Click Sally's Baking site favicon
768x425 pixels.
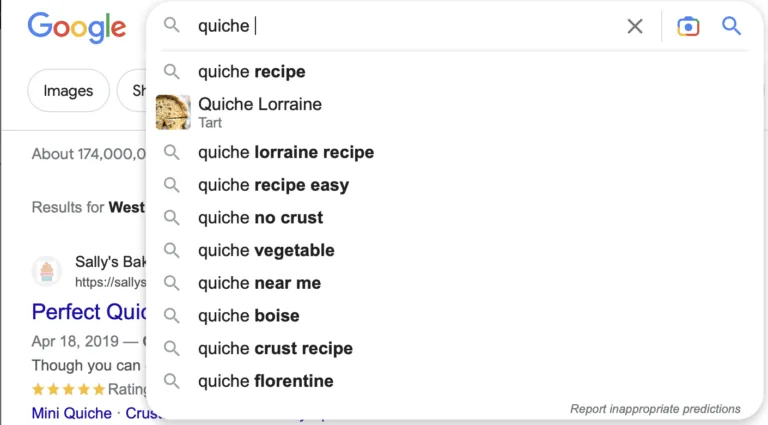pyautogui.click(x=47, y=271)
